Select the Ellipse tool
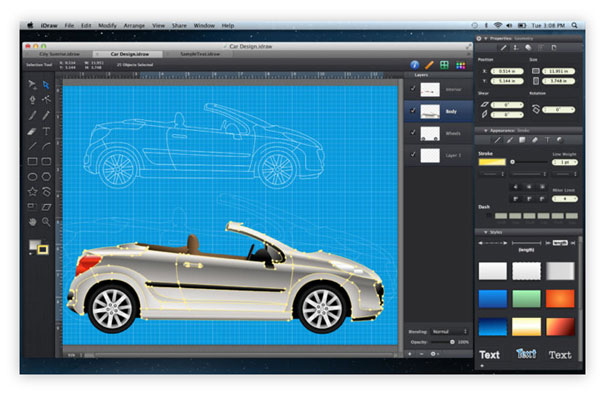This screenshot has height=394, width=600. pyautogui.click(x=32, y=176)
